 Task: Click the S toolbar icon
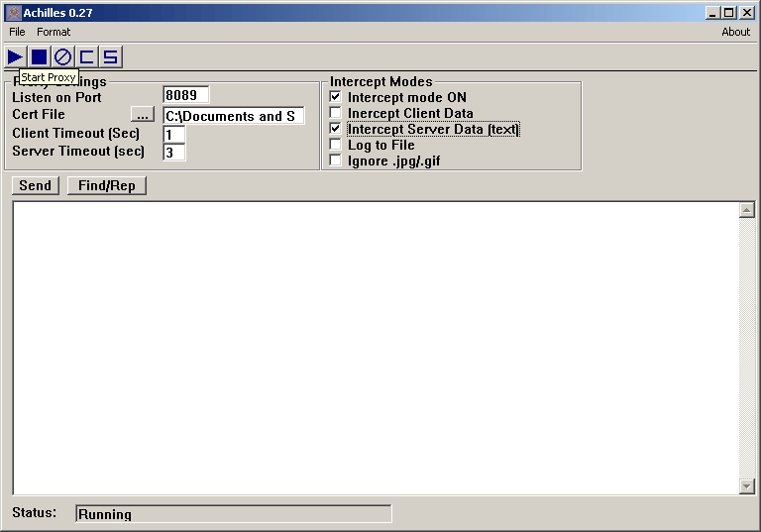click(x=111, y=56)
